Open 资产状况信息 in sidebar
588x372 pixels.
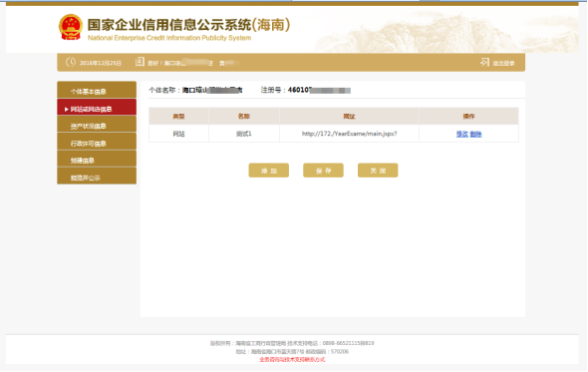click(x=97, y=126)
